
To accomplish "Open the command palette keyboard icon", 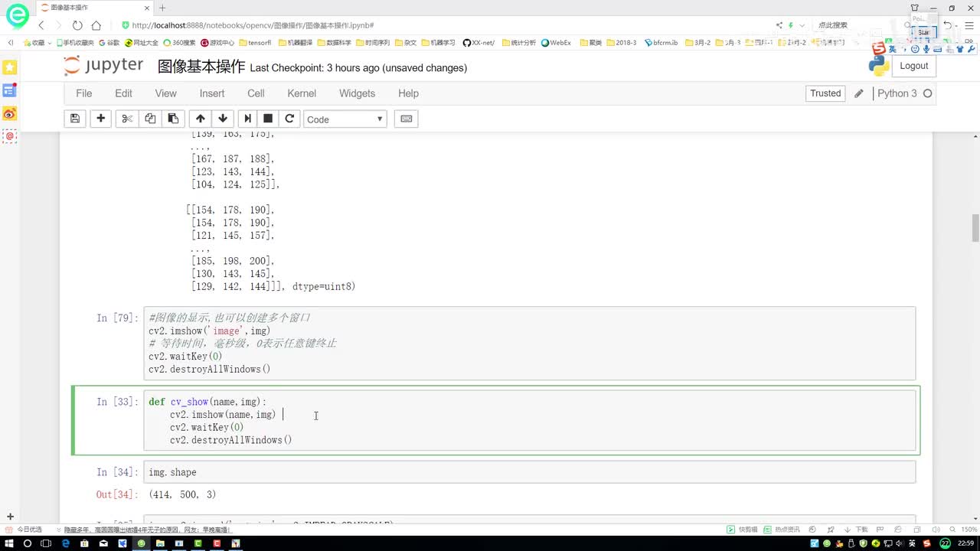I will [x=407, y=119].
